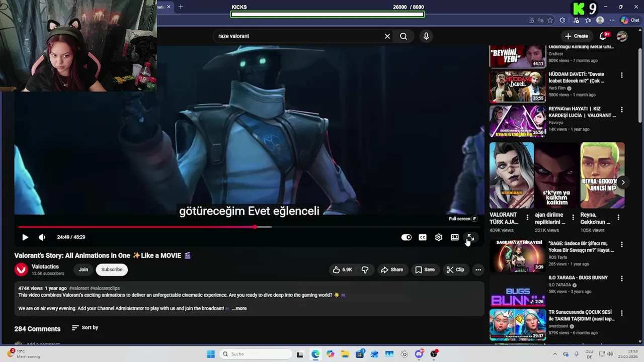Open a new browser tab
The image size is (644, 362).
pos(181,7)
